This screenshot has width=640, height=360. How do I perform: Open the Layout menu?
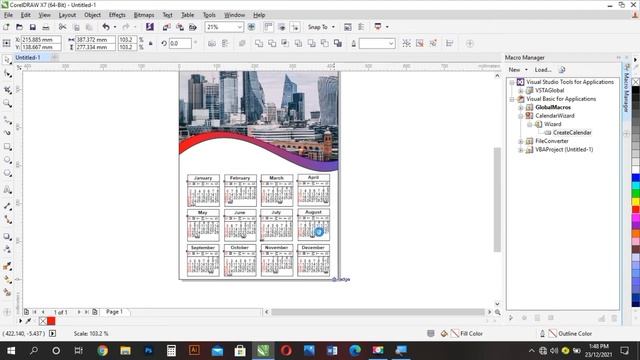click(x=67, y=15)
